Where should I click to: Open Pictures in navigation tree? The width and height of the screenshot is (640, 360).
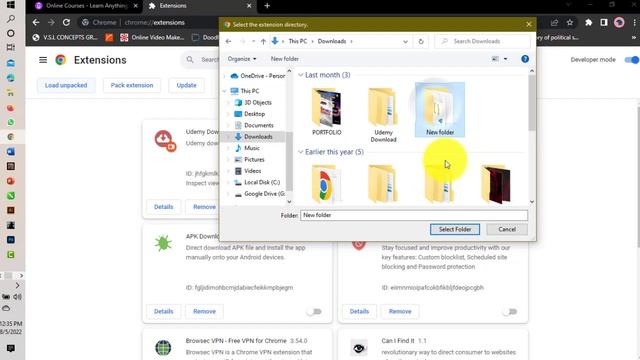pyautogui.click(x=249, y=160)
